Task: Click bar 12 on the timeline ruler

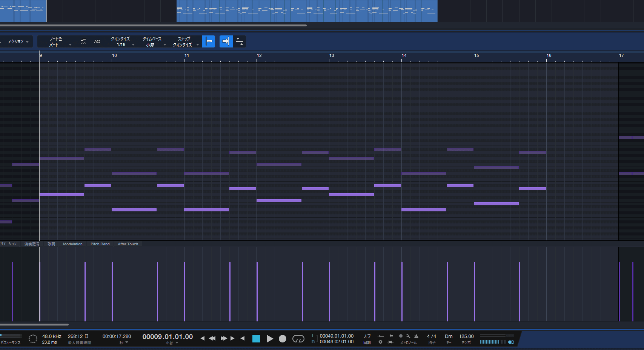Action: [259, 56]
